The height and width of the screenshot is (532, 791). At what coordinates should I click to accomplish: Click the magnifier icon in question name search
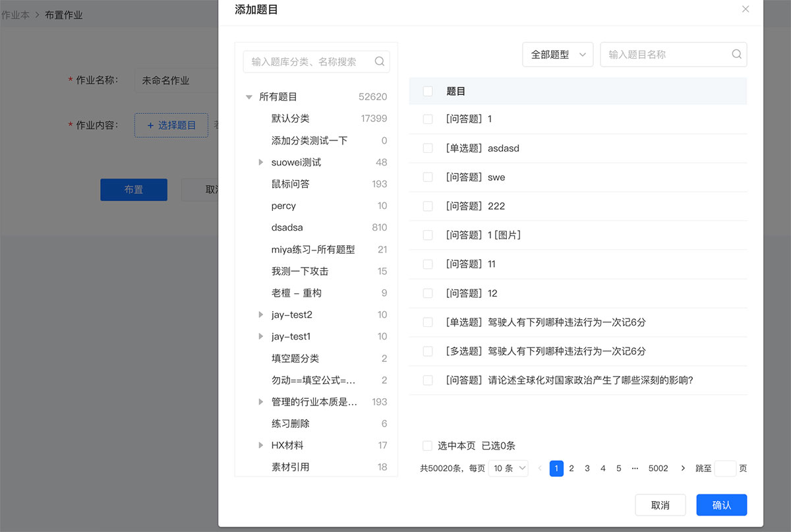(736, 54)
